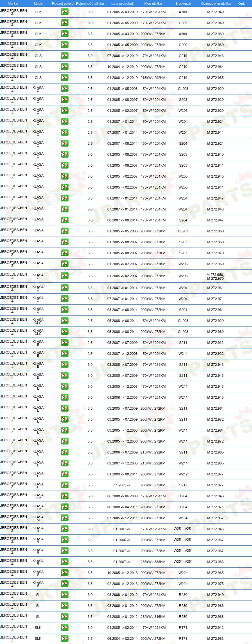The width and height of the screenshot is (252, 644).
Task: Click the fuel icon in Klasa S M 272.965 row
Action: (64, 573)
